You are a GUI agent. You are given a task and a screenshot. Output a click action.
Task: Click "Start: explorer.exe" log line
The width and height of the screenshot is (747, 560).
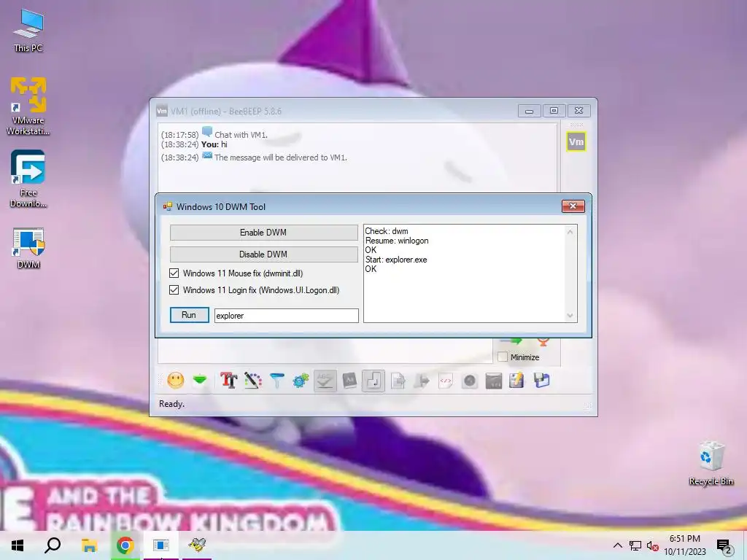(396, 260)
